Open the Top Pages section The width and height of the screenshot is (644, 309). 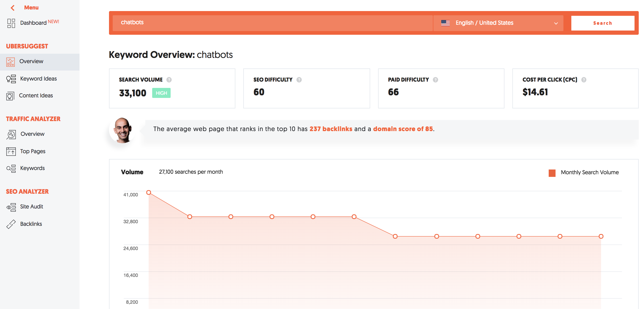[x=33, y=151]
